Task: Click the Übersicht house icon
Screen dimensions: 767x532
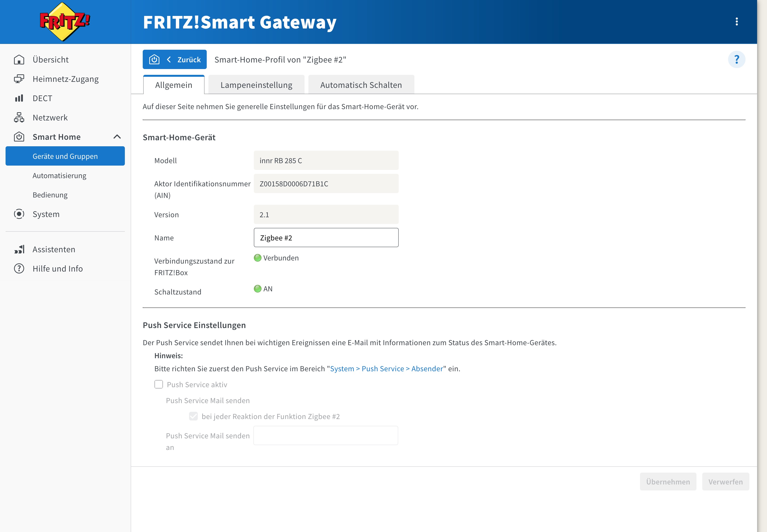Action: pos(19,60)
